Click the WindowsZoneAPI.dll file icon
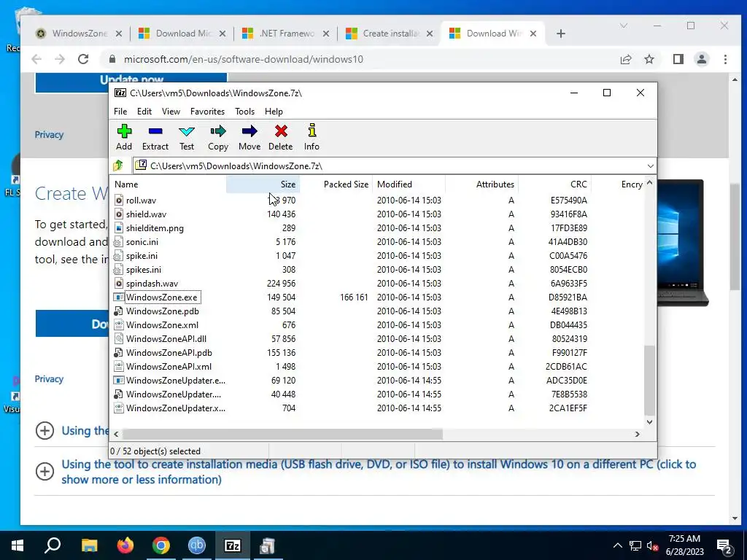 click(119, 338)
